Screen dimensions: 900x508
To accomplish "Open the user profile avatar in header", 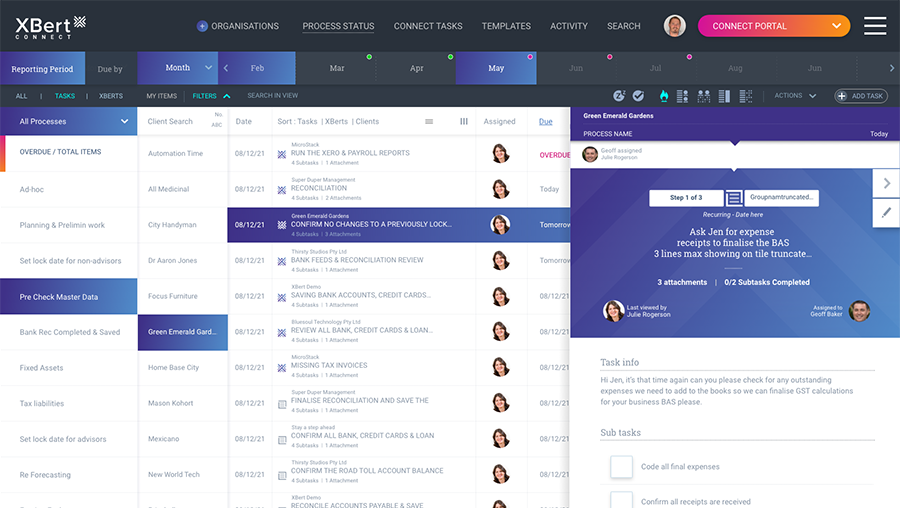I will (674, 26).
